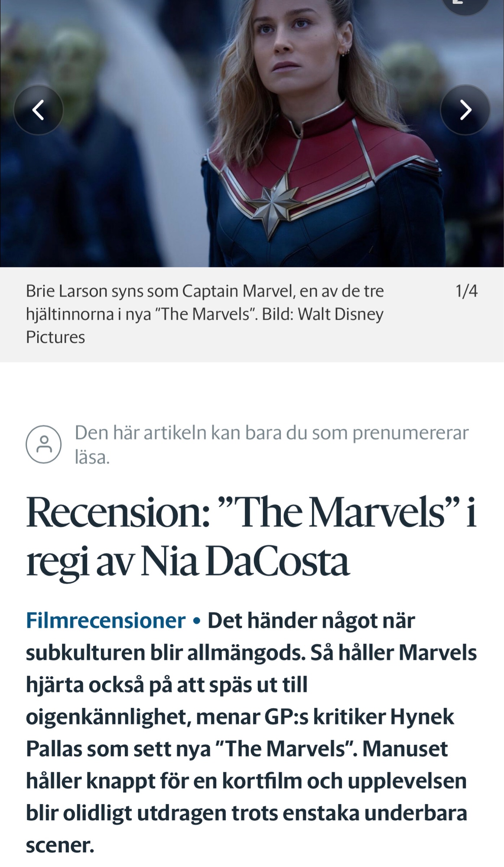
Task: Tap the word Pictures in the caption
Action: click(x=55, y=337)
